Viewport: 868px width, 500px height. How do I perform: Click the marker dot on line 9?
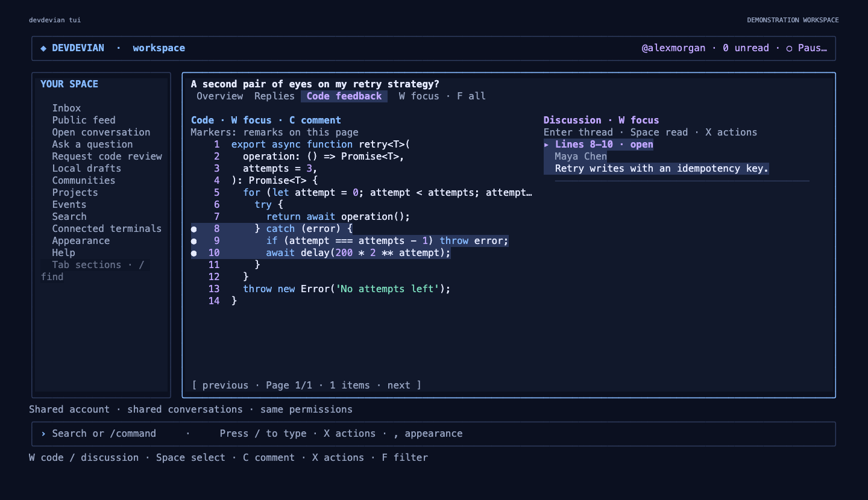coord(194,241)
